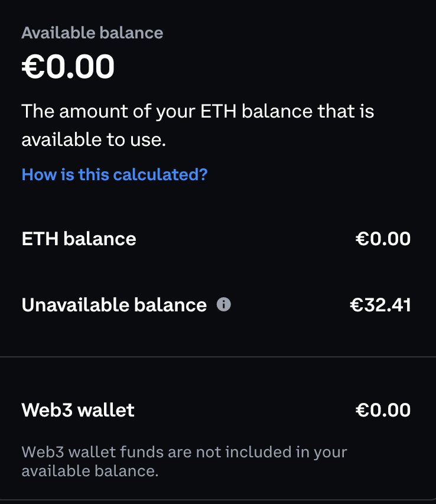Click the Web3 wallet €0.00 amount
The height and width of the screenshot is (504, 436).
point(383,410)
